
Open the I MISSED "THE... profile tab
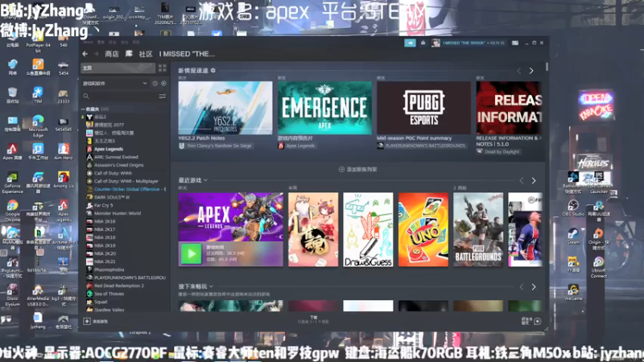click(x=187, y=54)
